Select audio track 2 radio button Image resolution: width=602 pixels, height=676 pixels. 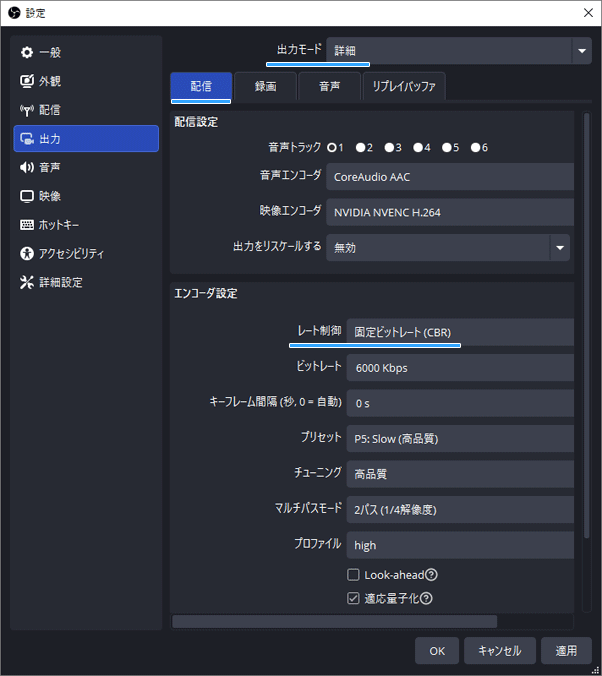[361, 148]
